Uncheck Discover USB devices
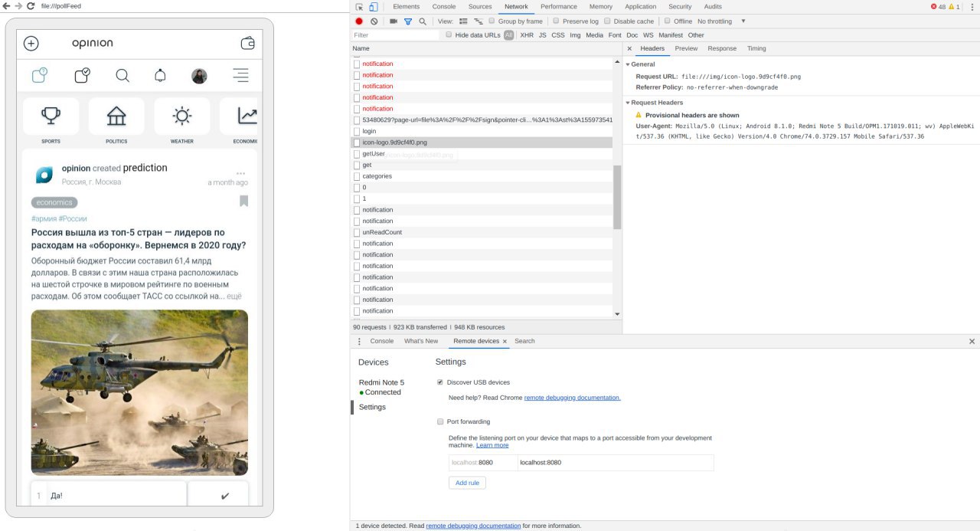Viewport: 980px width, 531px height. click(x=439, y=382)
